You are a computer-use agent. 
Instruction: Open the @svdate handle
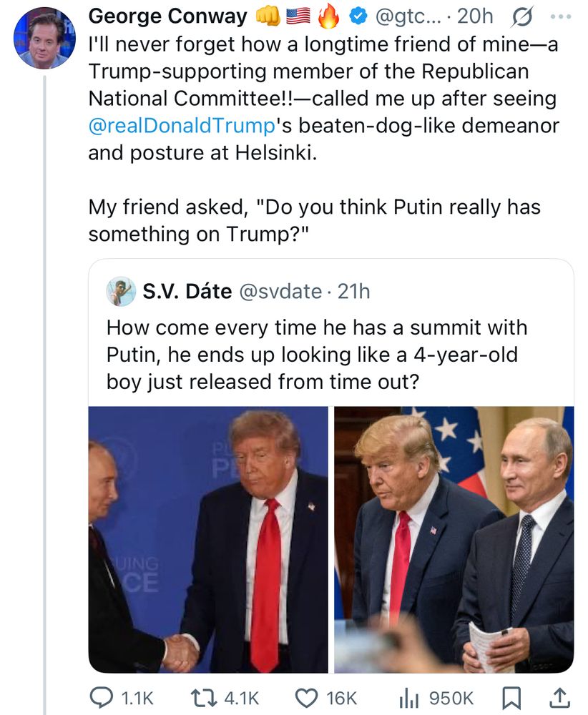point(279,291)
